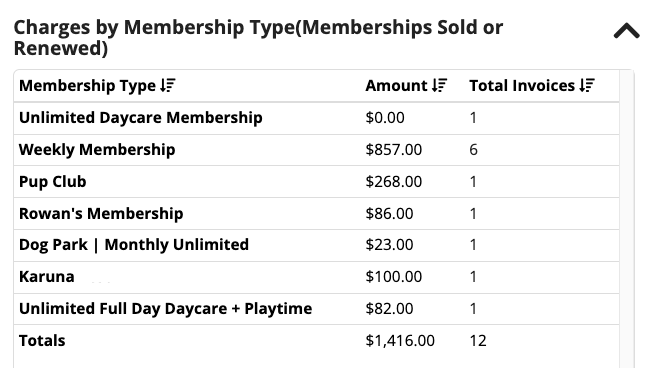
Task: Click the Totals row label
Action: click(x=42, y=341)
